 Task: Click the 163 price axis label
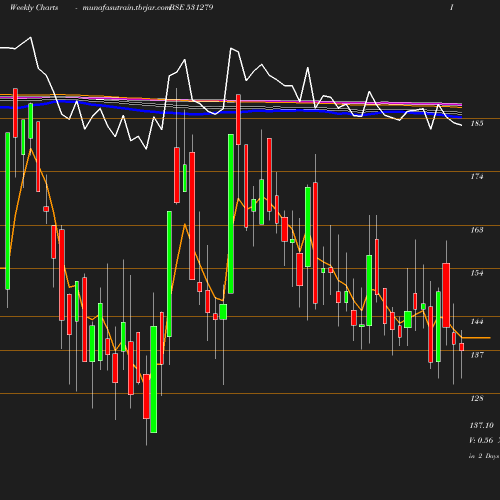click(x=477, y=230)
